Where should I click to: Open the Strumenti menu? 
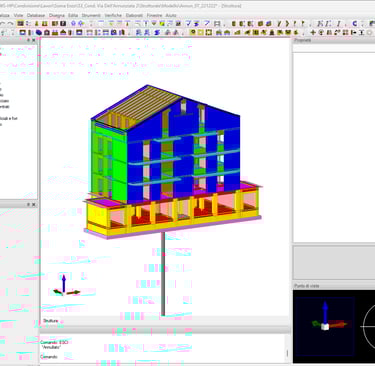click(91, 15)
